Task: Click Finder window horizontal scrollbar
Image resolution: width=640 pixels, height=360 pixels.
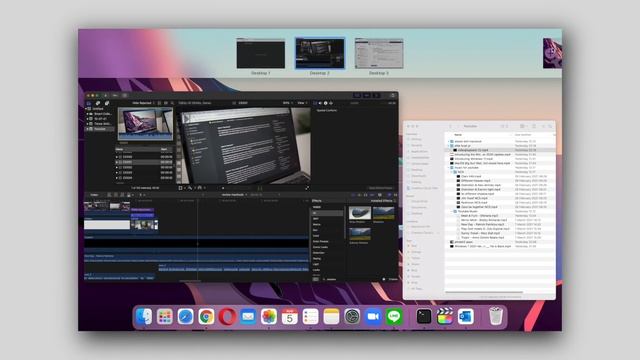Action: 484,292
